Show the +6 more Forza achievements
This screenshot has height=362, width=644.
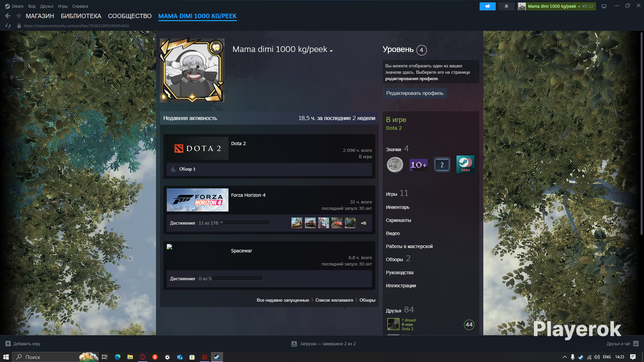point(363,223)
